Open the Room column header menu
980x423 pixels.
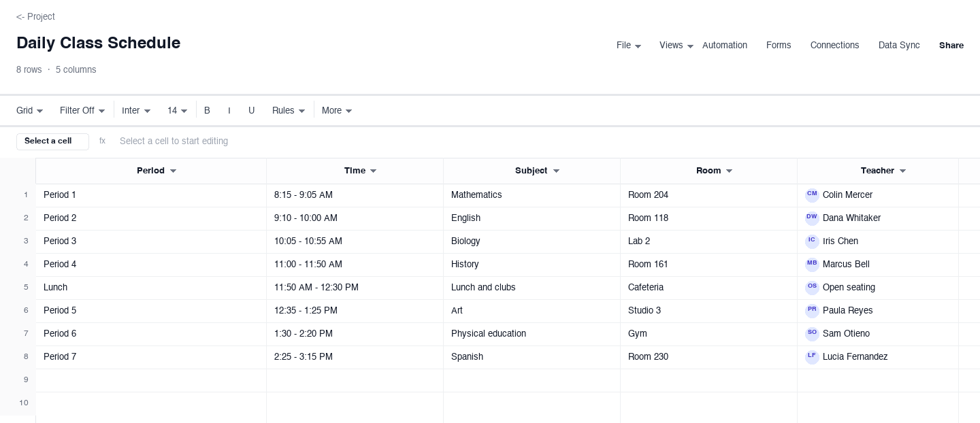(x=729, y=171)
